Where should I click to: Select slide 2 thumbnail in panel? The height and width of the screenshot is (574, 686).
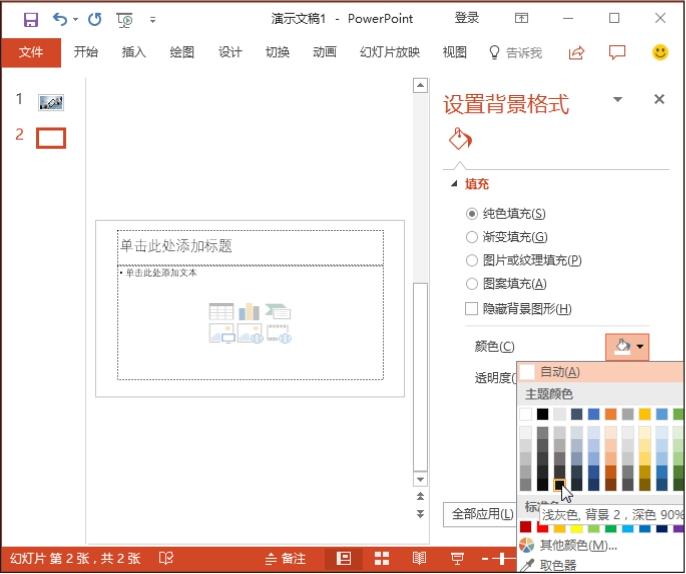point(51,138)
